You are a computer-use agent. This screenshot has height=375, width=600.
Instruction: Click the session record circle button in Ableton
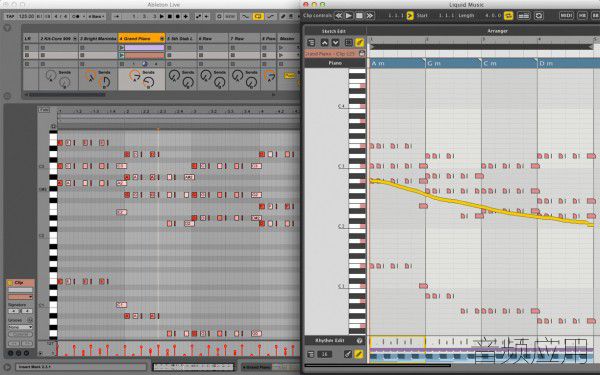tap(219, 16)
